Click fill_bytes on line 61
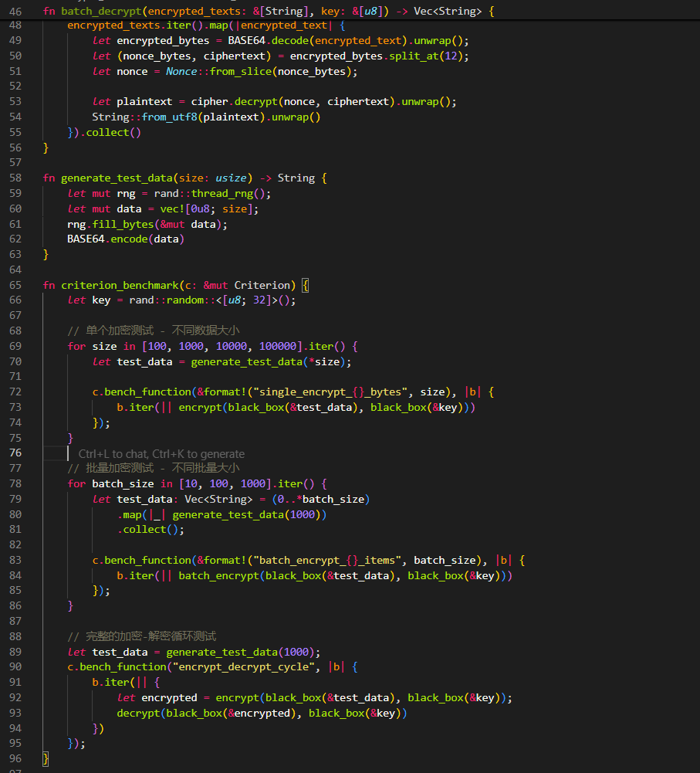700x773 pixels. tap(123, 224)
